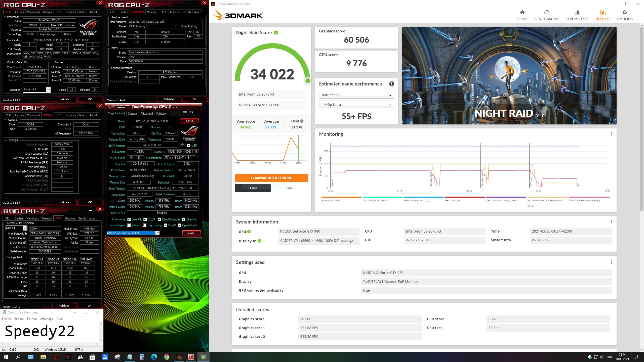Click the Windows Security shield tray icon

tap(590, 357)
